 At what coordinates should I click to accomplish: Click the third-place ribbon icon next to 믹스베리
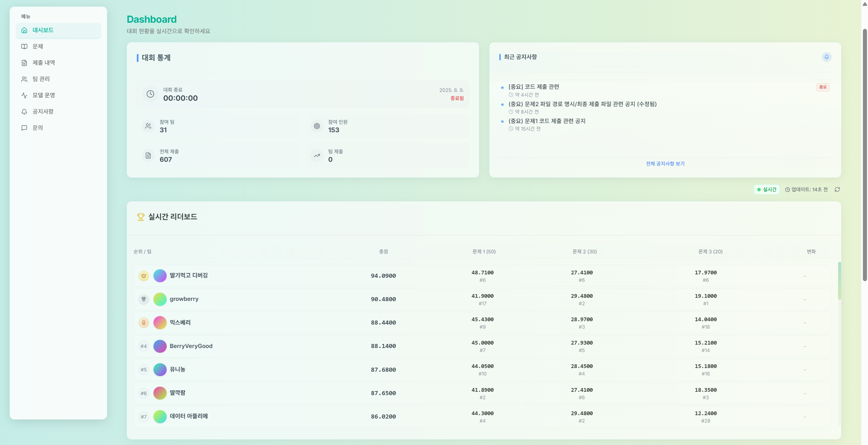tap(144, 323)
